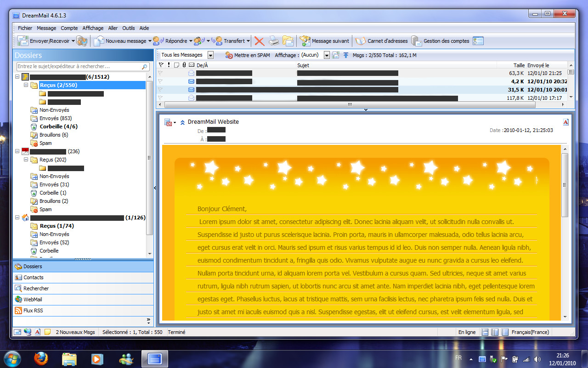The height and width of the screenshot is (368, 588).
Task: Collapse the Reçus (2/550) folder
Action: click(26, 85)
